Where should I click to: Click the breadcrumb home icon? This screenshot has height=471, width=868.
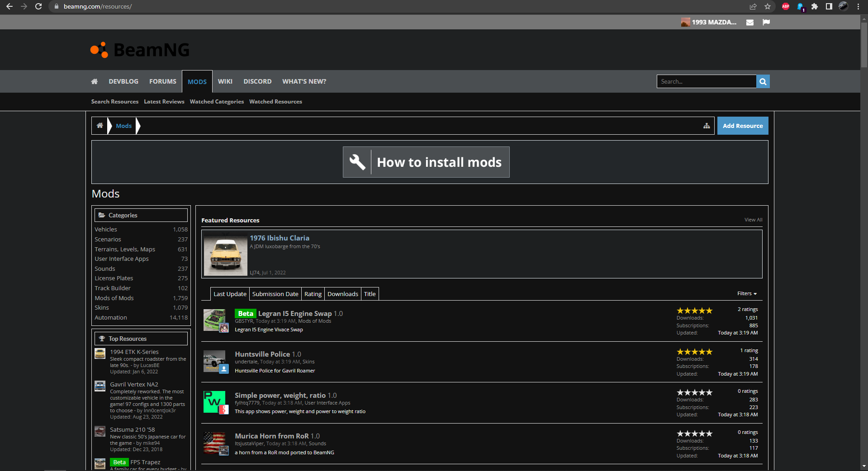click(100, 126)
